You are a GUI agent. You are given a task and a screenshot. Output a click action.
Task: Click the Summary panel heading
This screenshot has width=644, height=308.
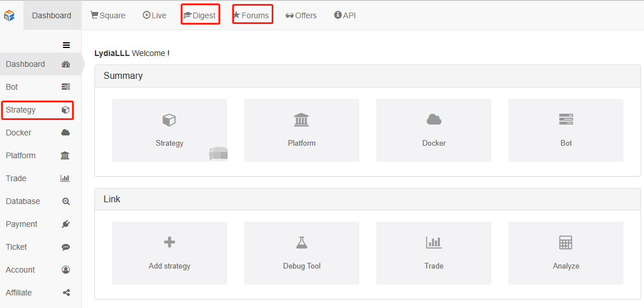click(x=123, y=76)
